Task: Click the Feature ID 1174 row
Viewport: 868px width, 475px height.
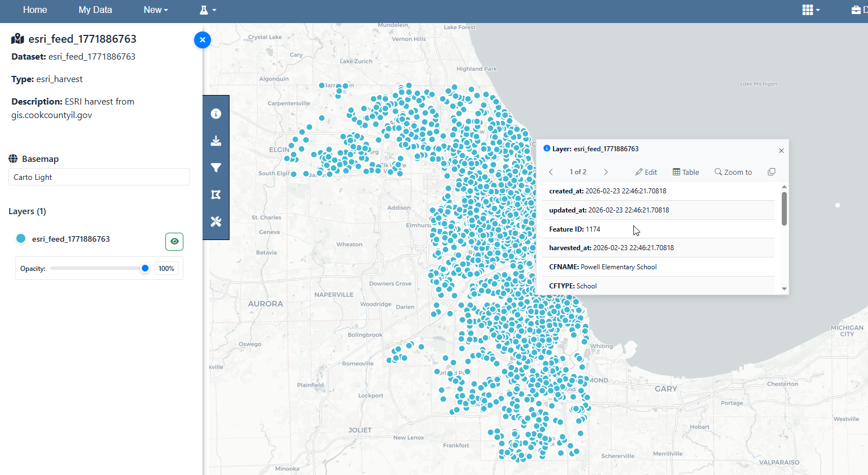Action: [658, 229]
